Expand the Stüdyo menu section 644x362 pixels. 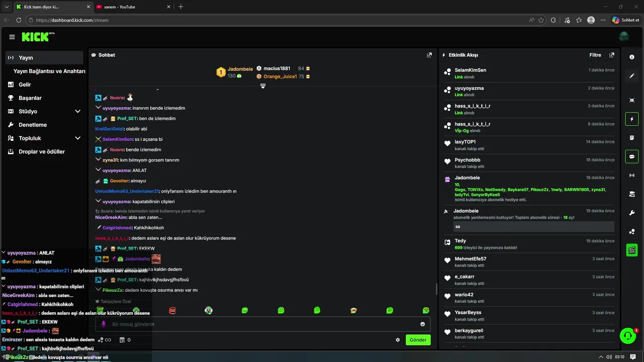coord(77,112)
